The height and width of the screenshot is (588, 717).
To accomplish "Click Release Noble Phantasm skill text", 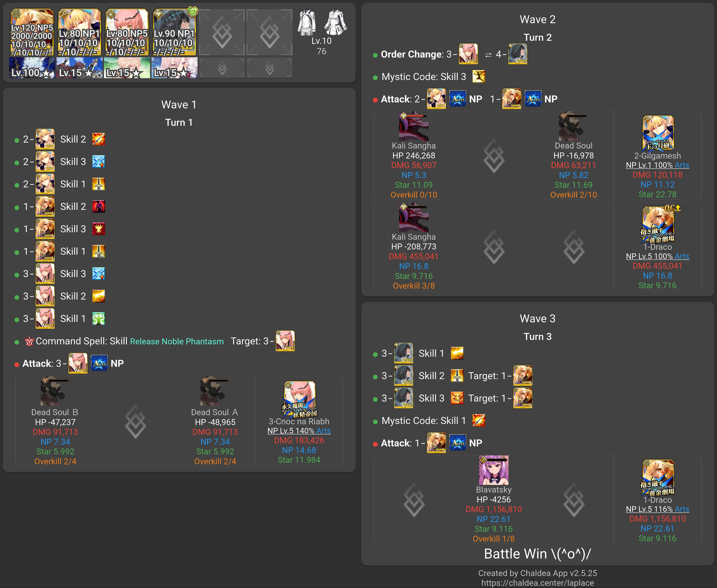I will (x=177, y=341).
